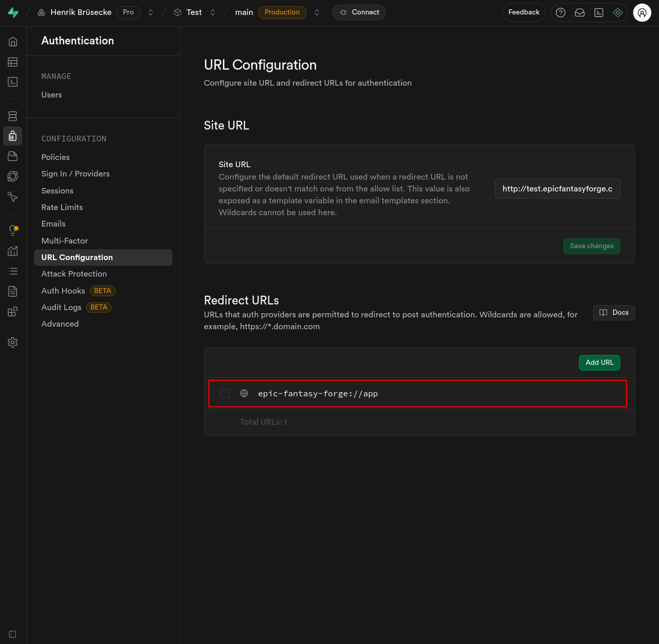Switch to the Attack Protection section
The width and height of the screenshot is (659, 644).
74,273
